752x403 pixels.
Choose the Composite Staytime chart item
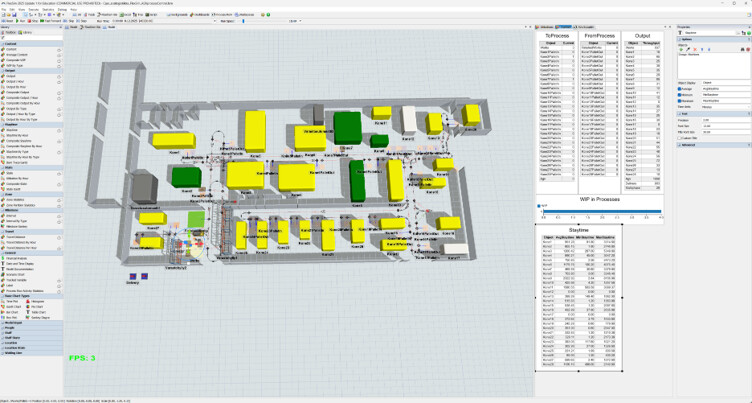(19, 141)
